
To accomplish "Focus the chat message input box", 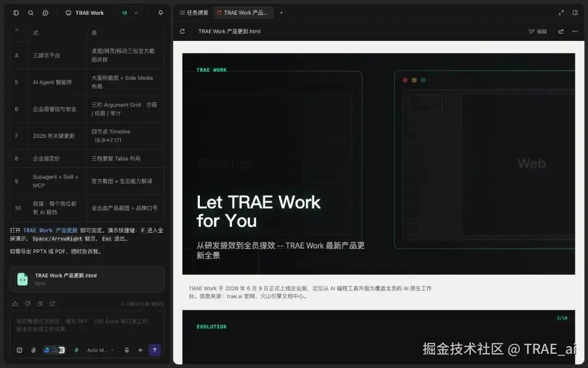I will [87, 325].
